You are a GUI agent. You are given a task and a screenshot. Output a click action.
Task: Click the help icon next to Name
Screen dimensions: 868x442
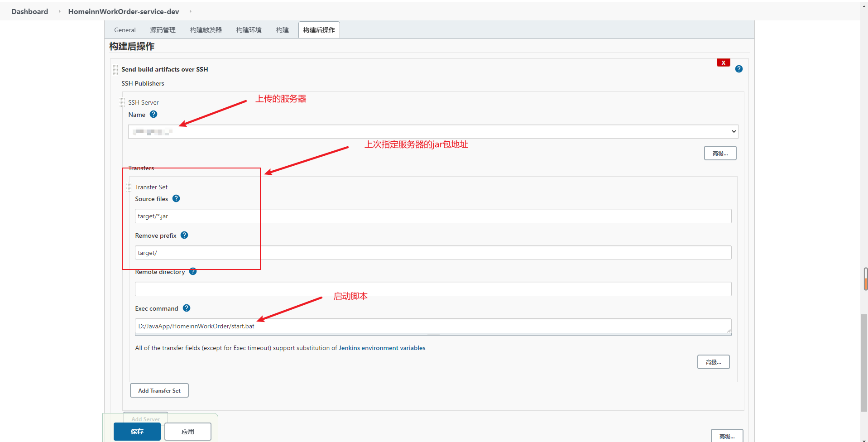point(153,114)
